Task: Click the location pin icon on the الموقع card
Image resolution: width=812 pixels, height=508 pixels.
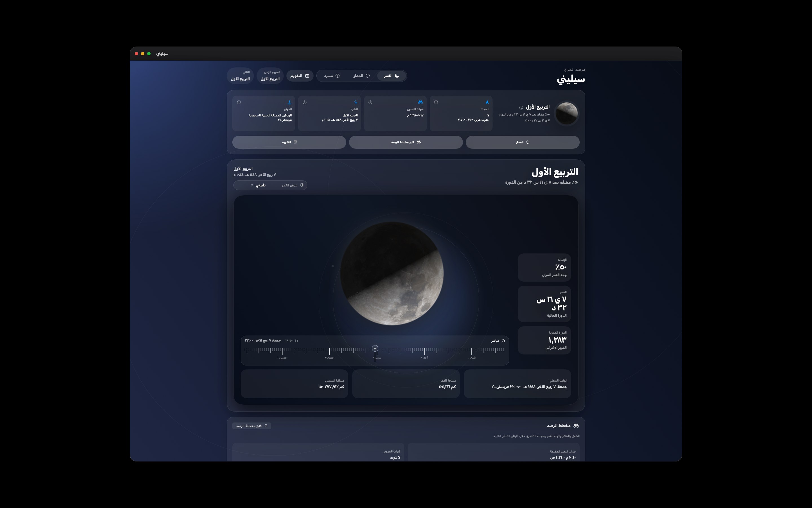Action: click(290, 102)
